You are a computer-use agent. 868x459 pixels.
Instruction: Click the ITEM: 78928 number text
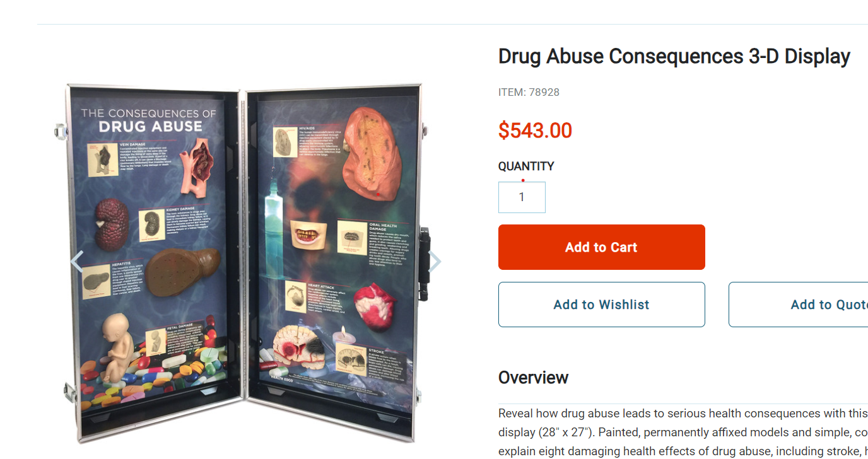529,92
